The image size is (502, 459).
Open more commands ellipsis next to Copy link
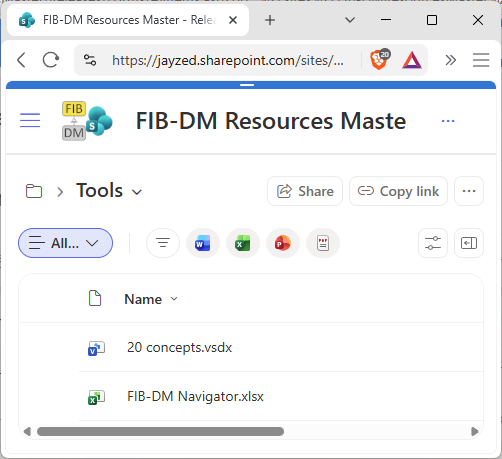coord(469,191)
